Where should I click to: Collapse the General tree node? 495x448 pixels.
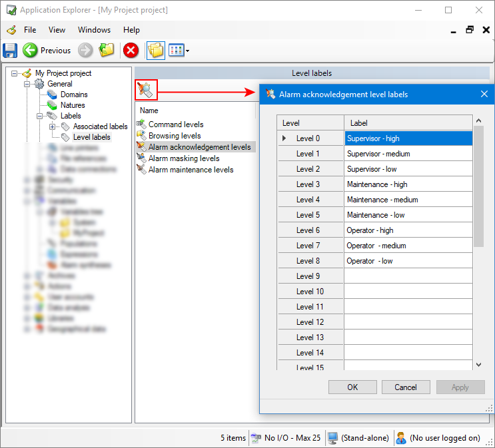click(x=27, y=84)
